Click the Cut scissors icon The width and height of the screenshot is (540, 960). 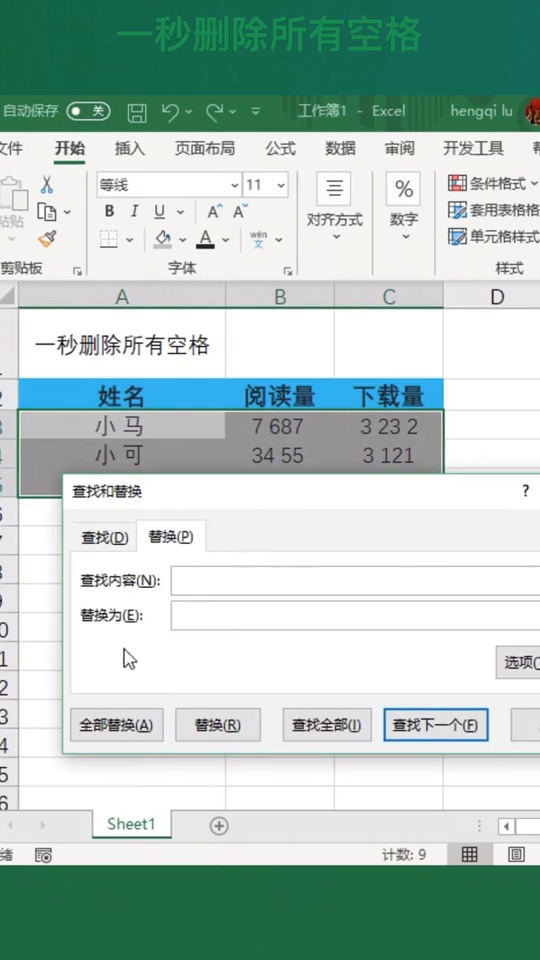(47, 184)
